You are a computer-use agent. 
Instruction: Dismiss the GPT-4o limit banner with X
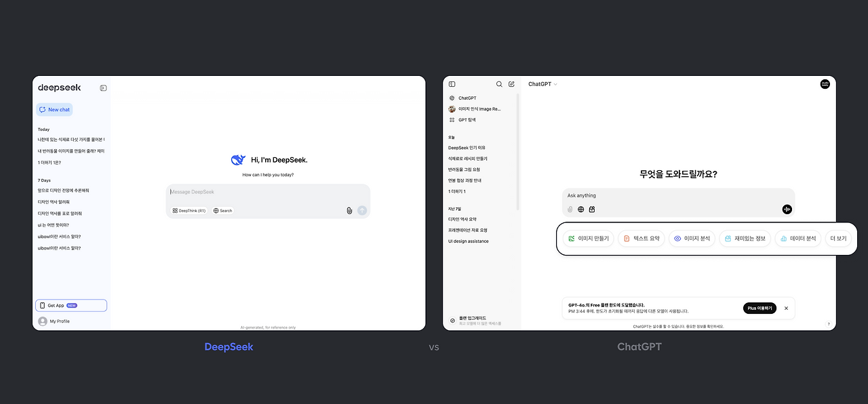pos(786,308)
